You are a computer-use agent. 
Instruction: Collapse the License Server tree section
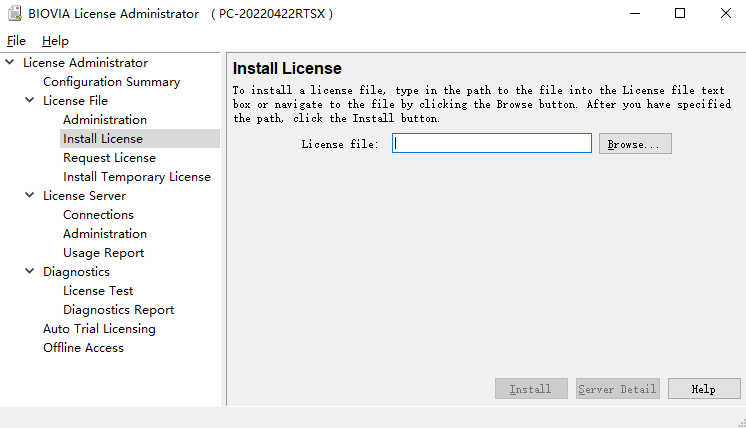tap(30, 196)
